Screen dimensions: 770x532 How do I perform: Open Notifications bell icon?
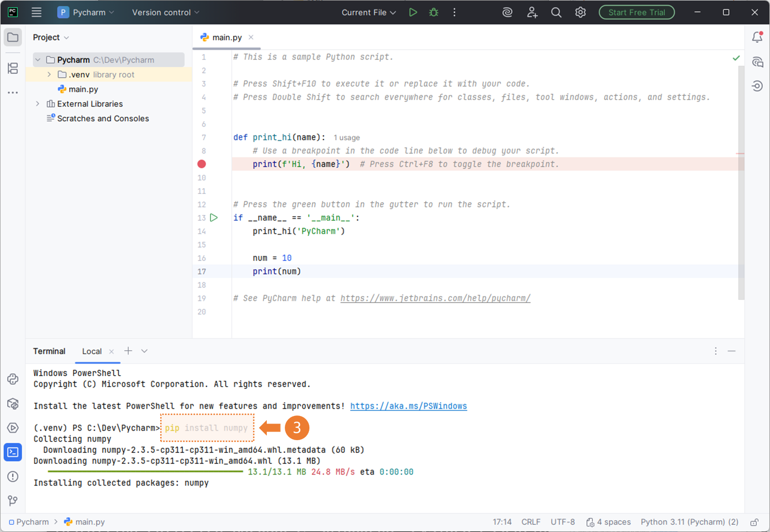pyautogui.click(x=757, y=37)
